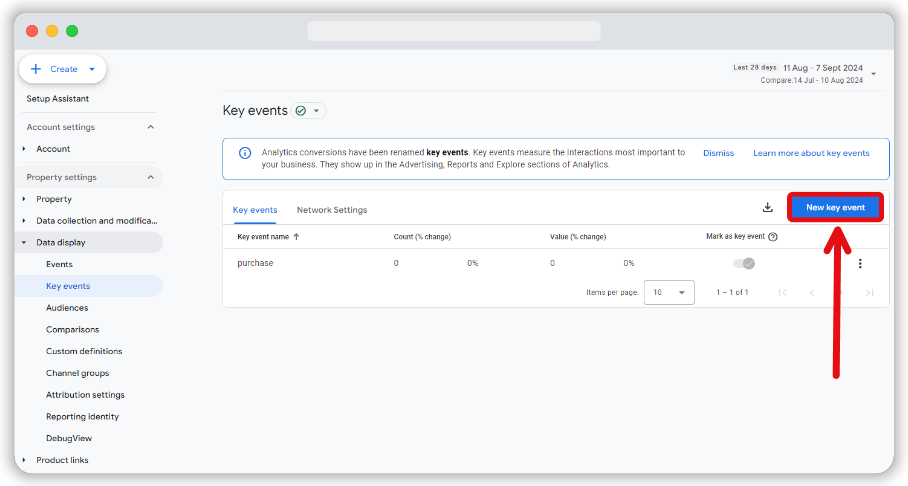Image resolution: width=908 pixels, height=486 pixels.
Task: Open the Create button menu
Action: point(63,69)
